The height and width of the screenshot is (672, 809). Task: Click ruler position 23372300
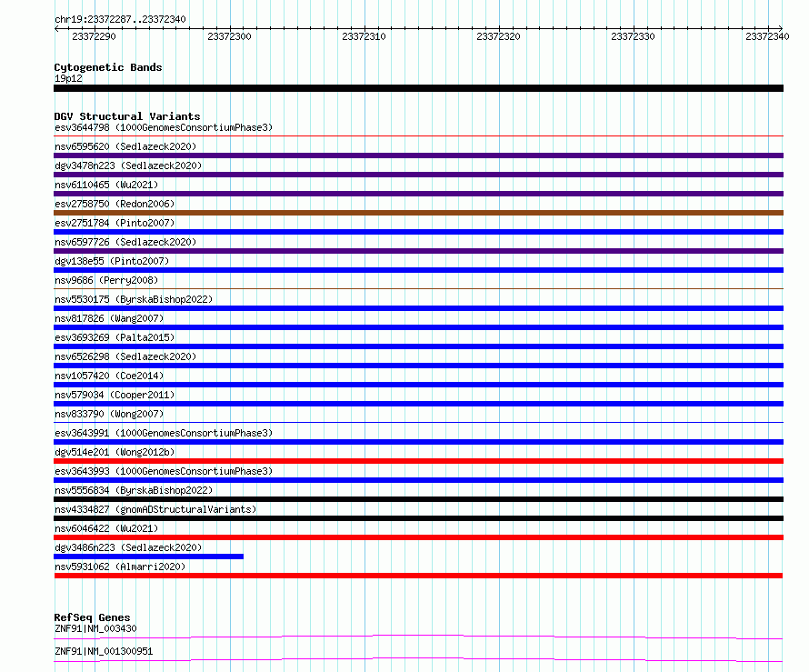[x=229, y=36]
